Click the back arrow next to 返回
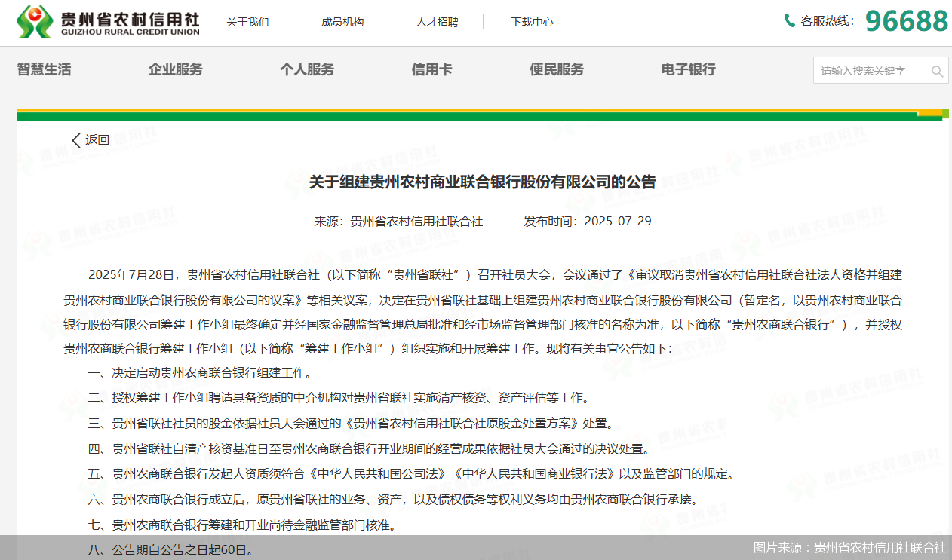 point(76,140)
